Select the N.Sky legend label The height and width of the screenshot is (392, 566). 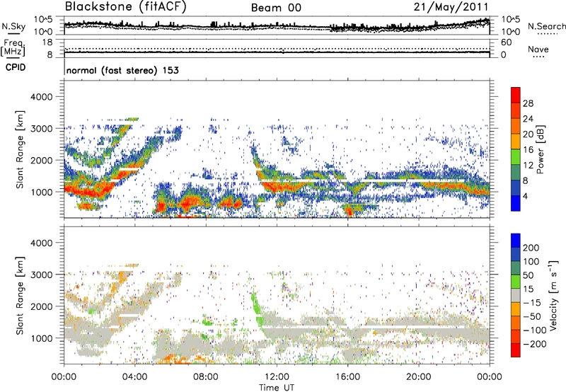[x=13, y=26]
